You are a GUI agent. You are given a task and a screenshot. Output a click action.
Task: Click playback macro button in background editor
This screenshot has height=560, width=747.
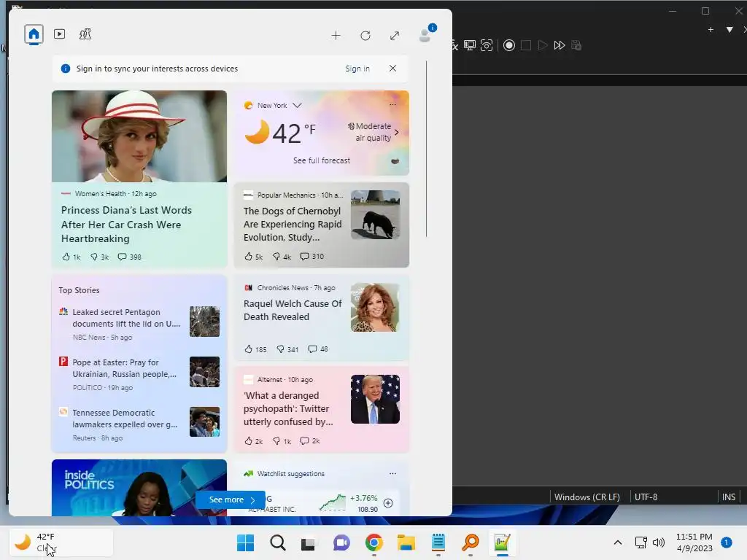[543, 45]
